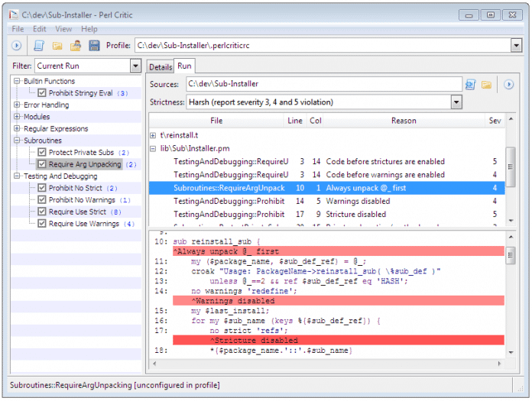Image resolution: width=532 pixels, height=401 pixels.
Task: Click inside the Sources path field
Action: [x=321, y=84]
